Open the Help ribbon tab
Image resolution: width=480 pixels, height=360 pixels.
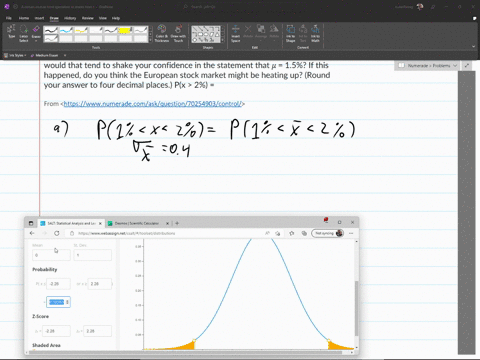pos(116,18)
